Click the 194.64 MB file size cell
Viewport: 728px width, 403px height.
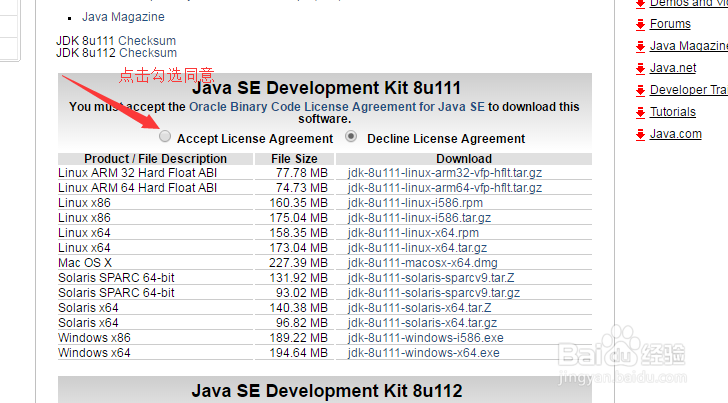point(299,353)
